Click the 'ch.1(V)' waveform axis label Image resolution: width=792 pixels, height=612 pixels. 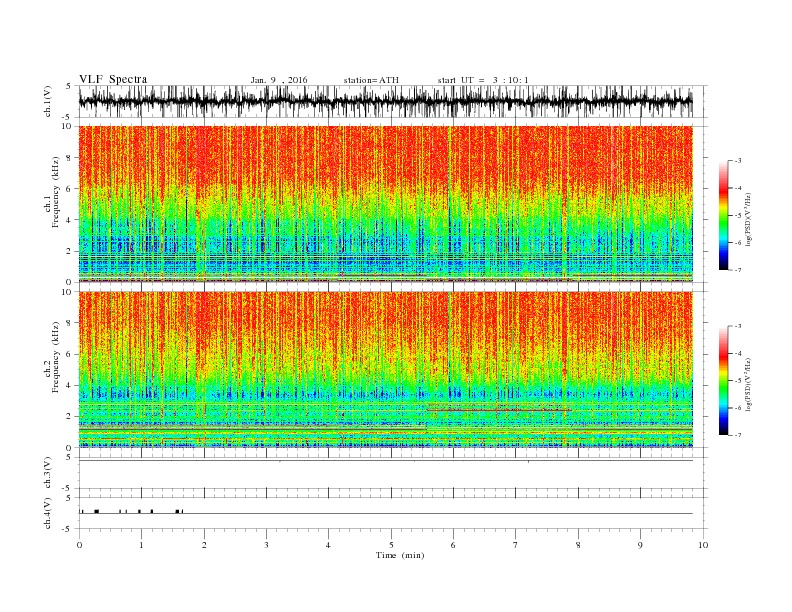pos(48,102)
